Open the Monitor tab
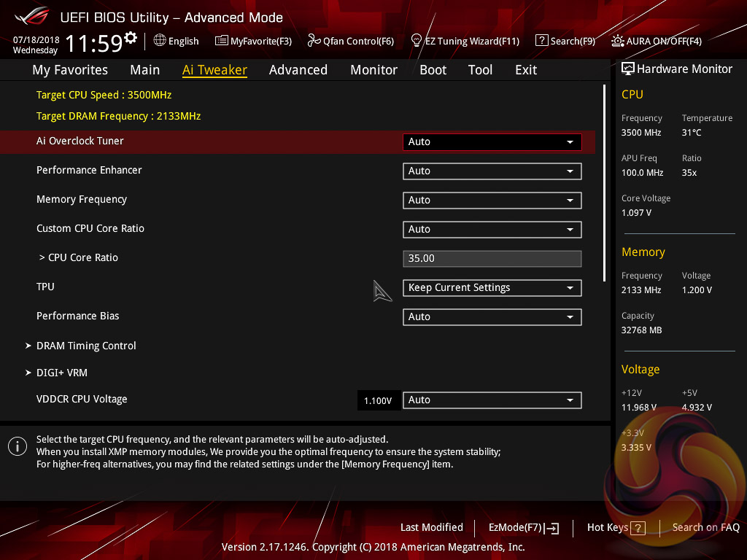 (x=374, y=70)
